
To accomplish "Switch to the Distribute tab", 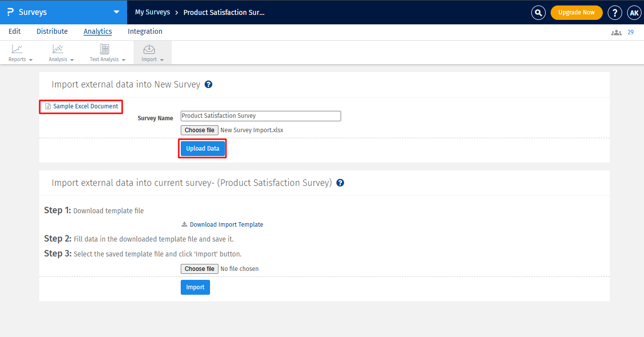I will [52, 31].
